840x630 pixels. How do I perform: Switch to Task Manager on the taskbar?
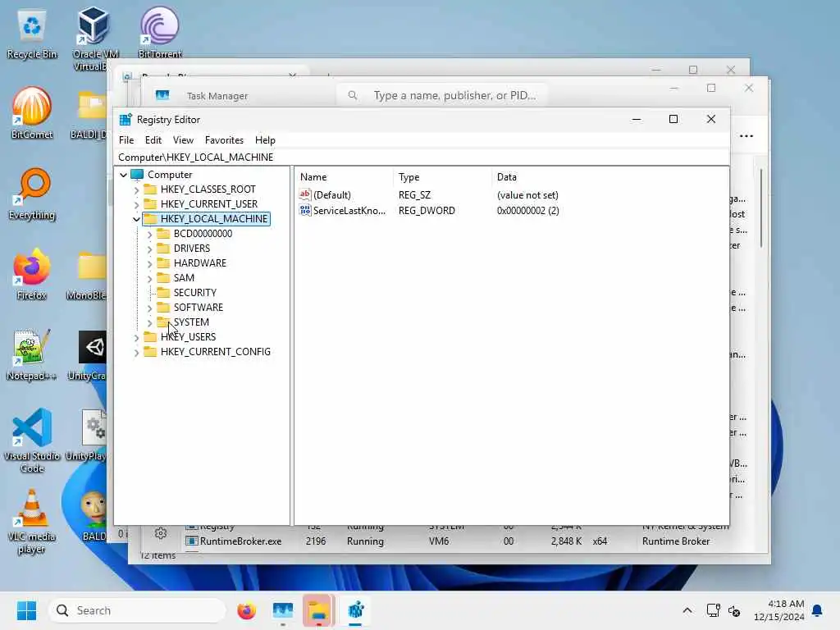pos(283,610)
